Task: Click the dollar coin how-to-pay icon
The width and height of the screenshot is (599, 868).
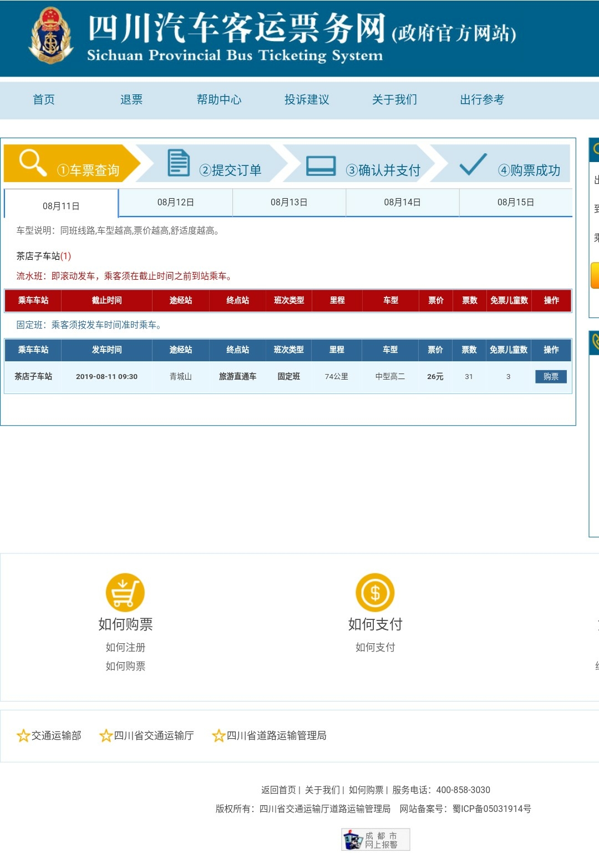Action: (375, 592)
